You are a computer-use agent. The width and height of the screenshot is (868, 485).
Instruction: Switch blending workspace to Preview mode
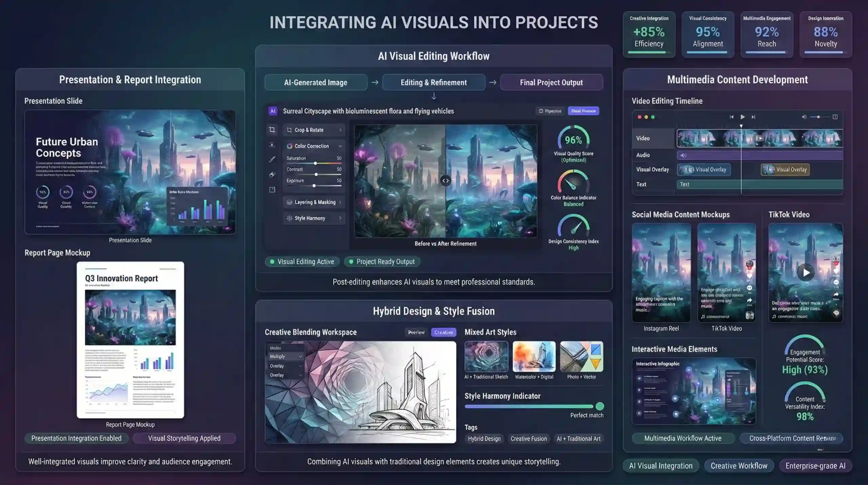[x=416, y=332]
